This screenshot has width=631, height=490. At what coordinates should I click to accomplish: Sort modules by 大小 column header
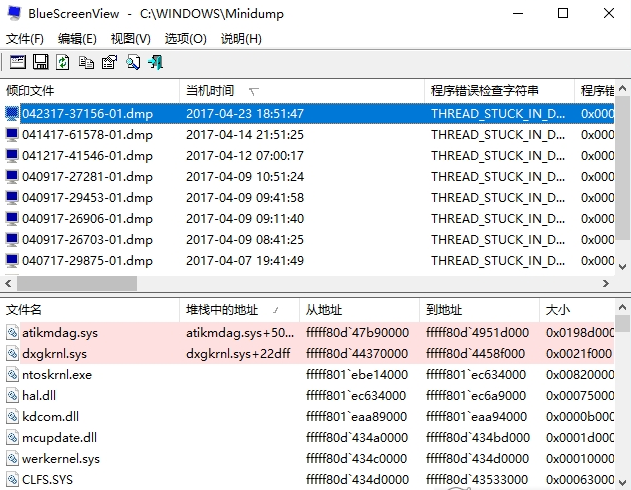tap(577, 310)
